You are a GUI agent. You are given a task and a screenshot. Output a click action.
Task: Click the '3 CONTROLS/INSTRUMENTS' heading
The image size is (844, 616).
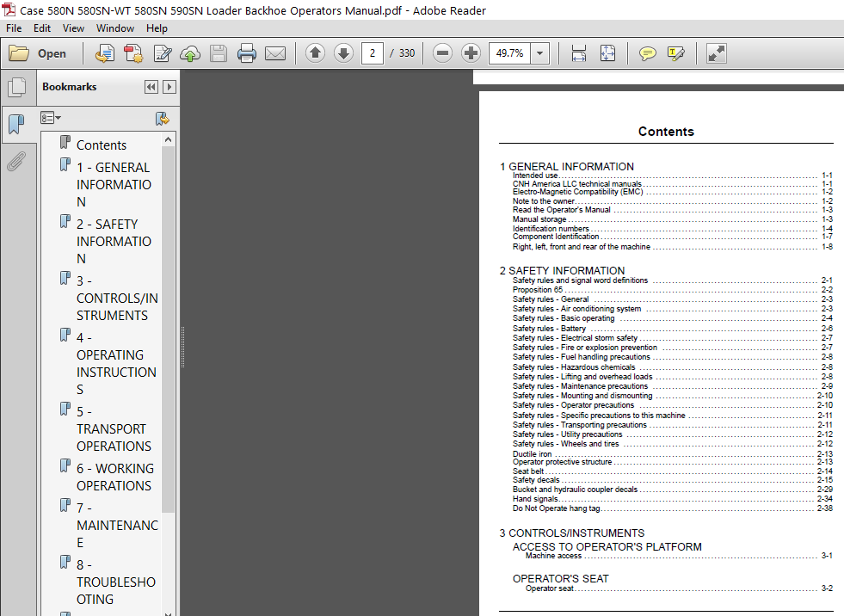[571, 533]
